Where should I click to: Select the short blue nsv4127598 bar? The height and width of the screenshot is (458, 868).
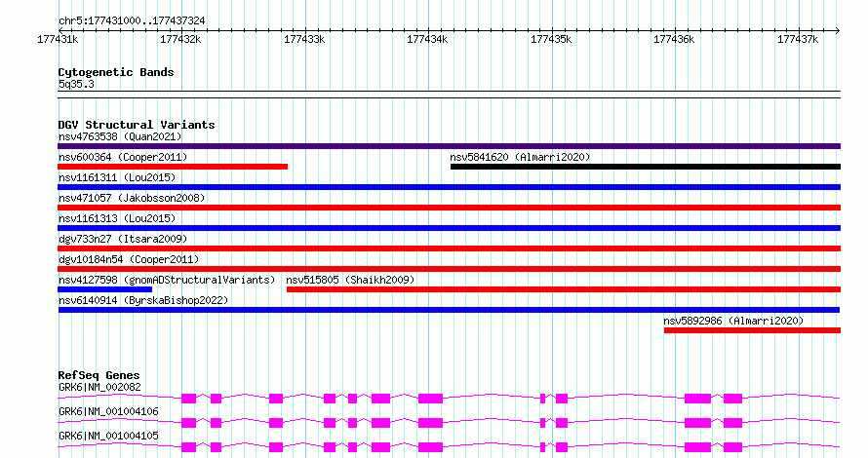tap(104, 289)
